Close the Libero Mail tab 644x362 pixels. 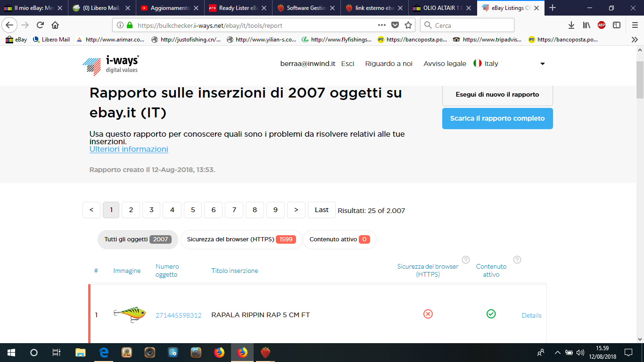coord(128,8)
